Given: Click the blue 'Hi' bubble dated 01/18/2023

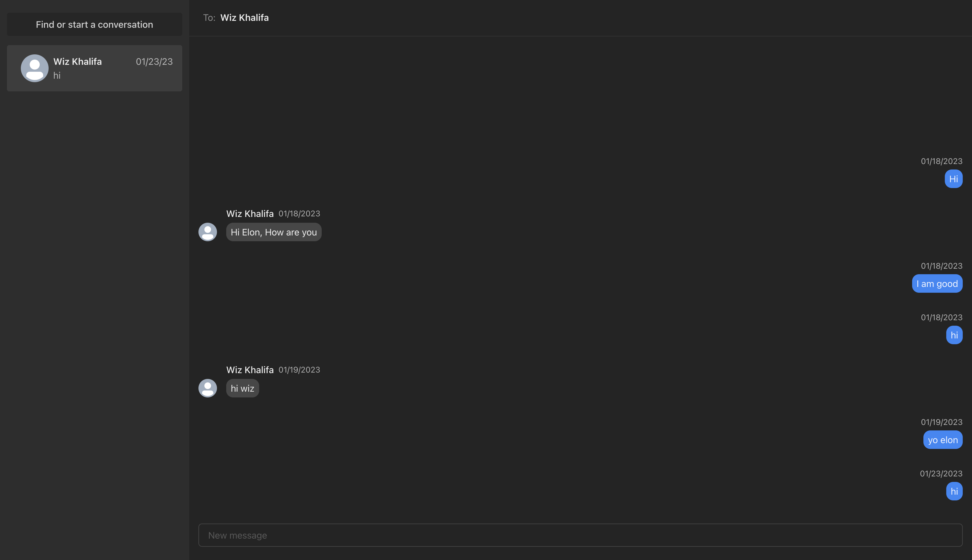Looking at the screenshot, I should click(953, 178).
